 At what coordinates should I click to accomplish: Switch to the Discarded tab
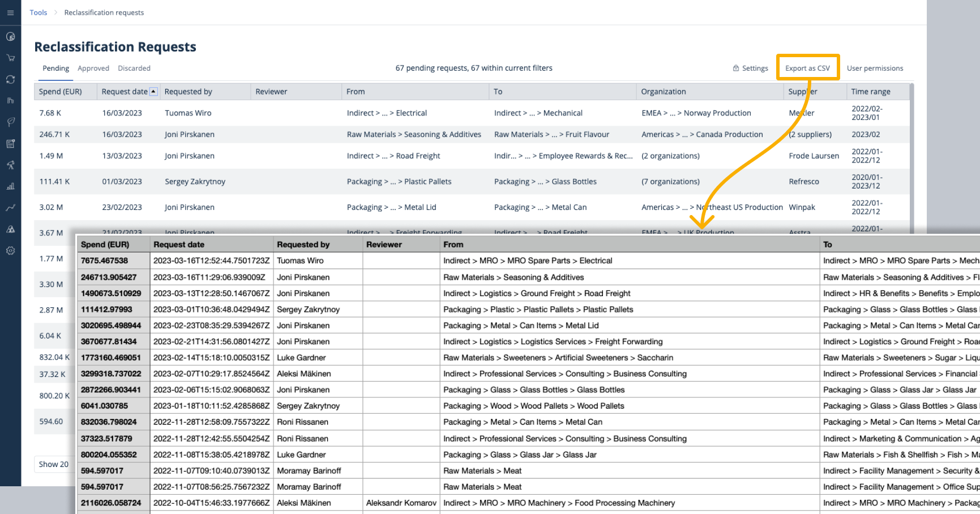[134, 68]
